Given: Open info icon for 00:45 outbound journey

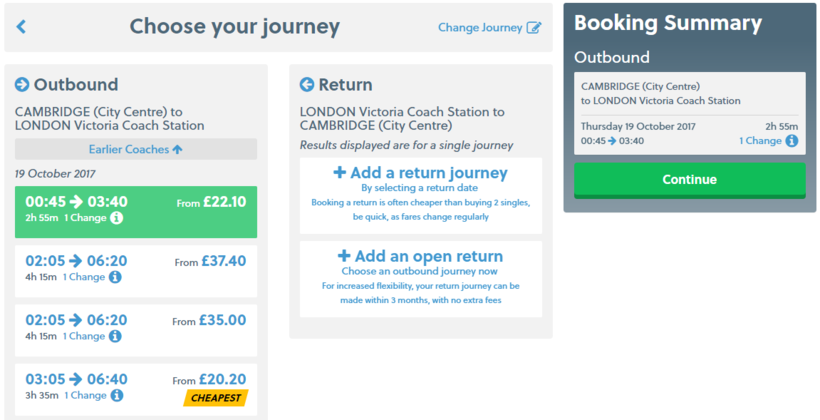Looking at the screenshot, I should point(116,218).
